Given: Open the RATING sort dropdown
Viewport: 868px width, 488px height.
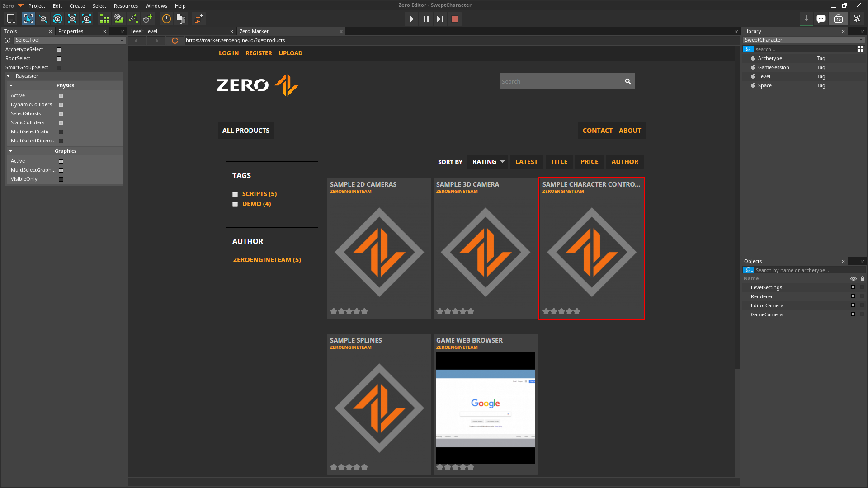Looking at the screenshot, I should click(x=487, y=162).
